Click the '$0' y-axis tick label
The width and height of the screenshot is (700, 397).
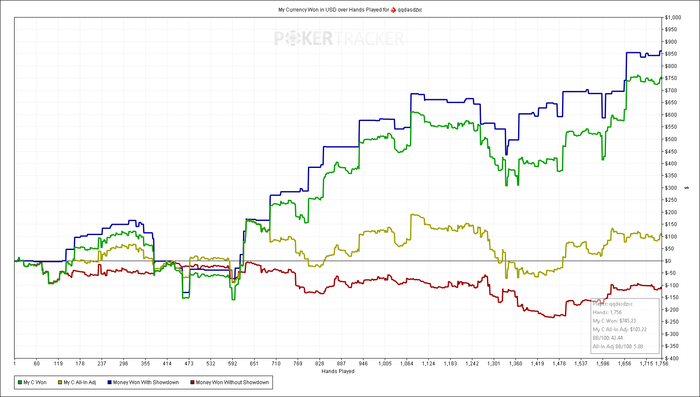click(667, 261)
